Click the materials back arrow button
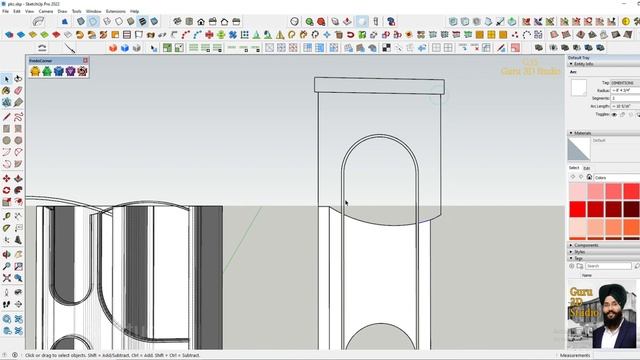 [x=573, y=177]
